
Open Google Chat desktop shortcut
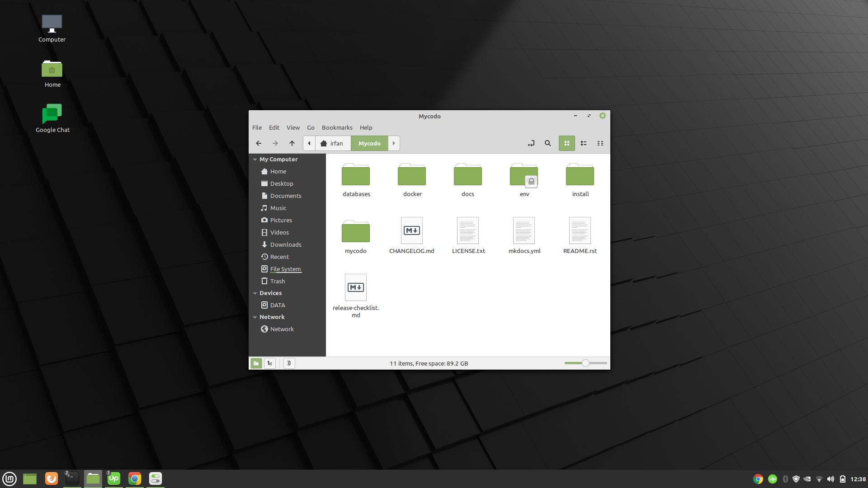pos(52,118)
